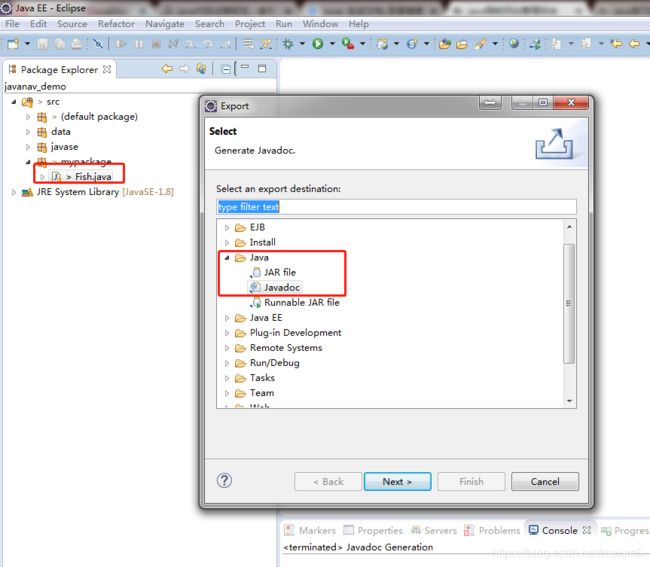Expand the Java EE export category

(x=227, y=318)
